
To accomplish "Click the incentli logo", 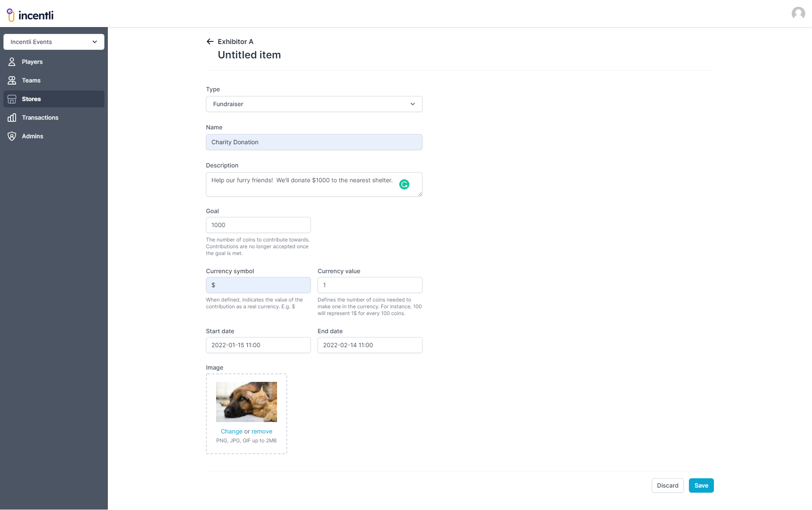I will pos(30,15).
